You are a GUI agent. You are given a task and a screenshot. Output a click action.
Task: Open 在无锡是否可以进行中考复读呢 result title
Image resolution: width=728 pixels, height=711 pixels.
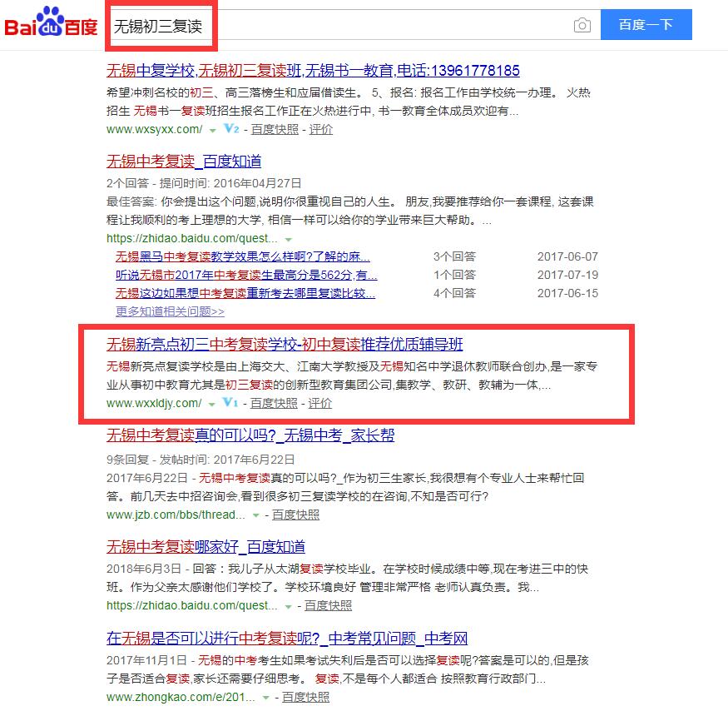click(287, 639)
